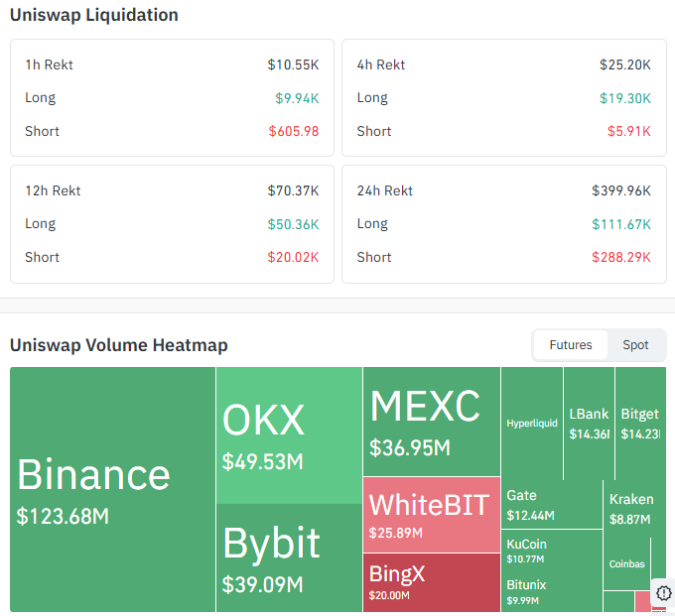
Task: Click KuCoin volume $10.77M
Action: click(525, 559)
